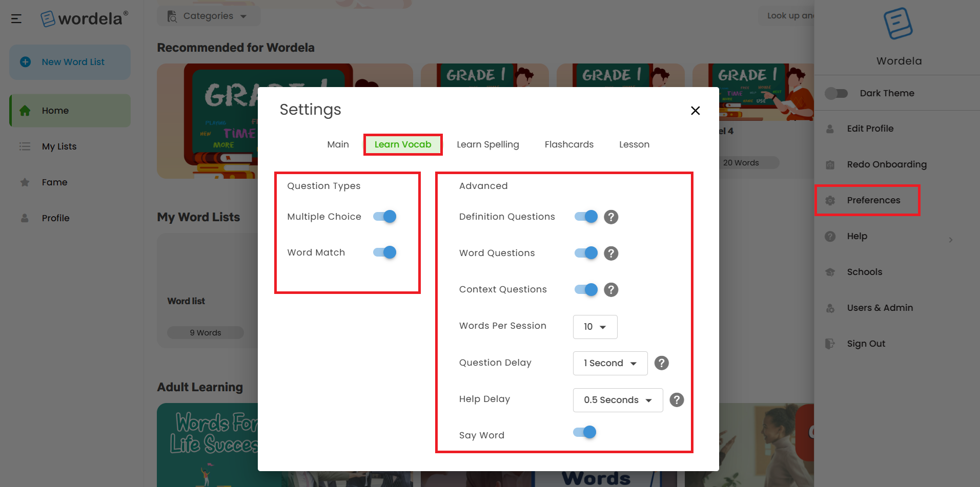Click the Sign Out door icon

[x=830, y=344]
